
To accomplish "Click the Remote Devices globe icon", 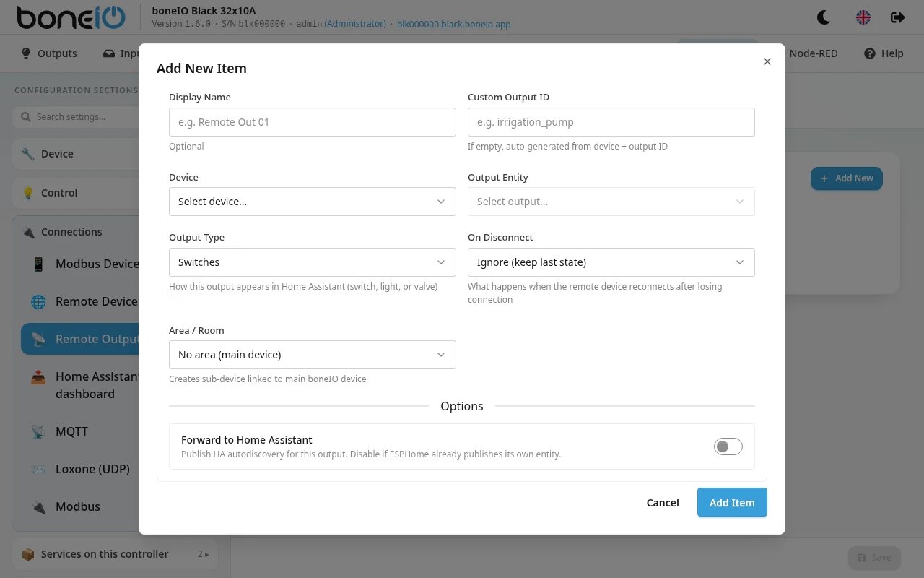I will (38, 301).
